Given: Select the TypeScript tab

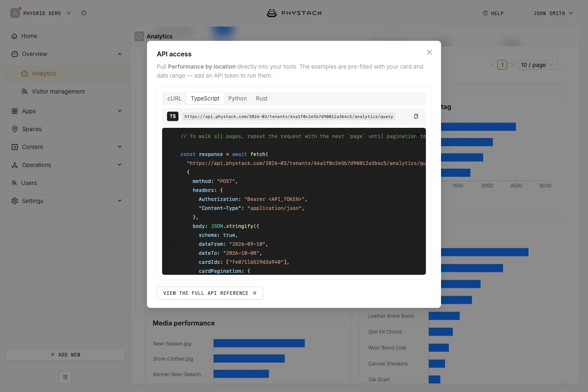Looking at the screenshot, I should coord(205,98).
